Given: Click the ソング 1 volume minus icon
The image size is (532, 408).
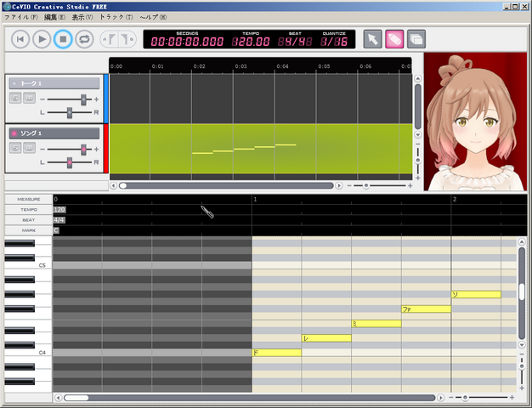Looking at the screenshot, I should coord(42,150).
